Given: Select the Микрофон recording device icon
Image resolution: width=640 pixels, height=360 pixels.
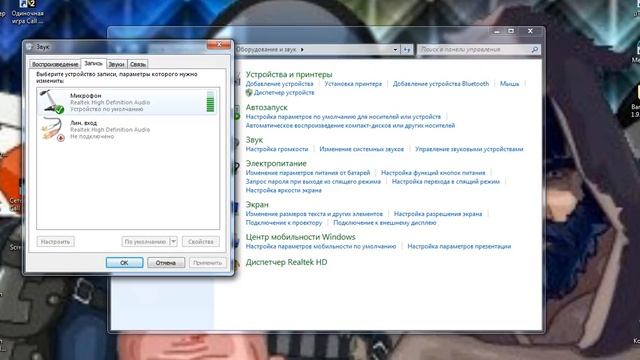Looking at the screenshot, I should 52,101.
